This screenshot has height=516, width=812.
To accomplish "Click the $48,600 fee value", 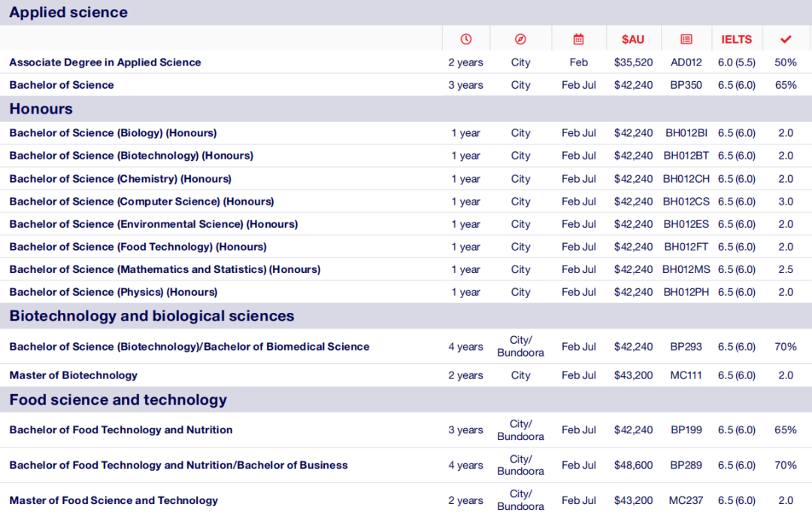I will click(x=633, y=466).
